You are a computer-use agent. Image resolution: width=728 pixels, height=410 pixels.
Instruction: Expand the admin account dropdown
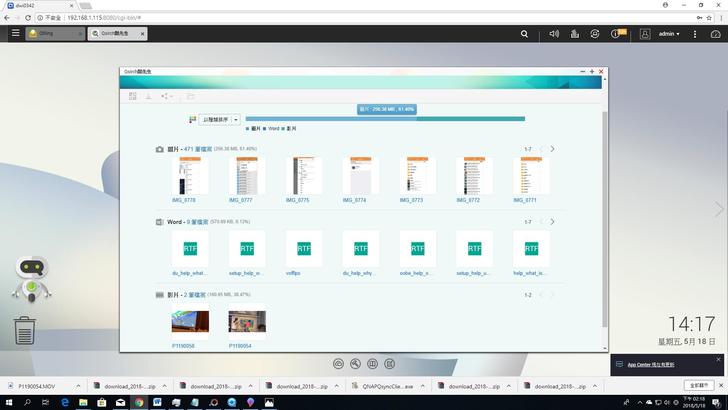point(669,34)
